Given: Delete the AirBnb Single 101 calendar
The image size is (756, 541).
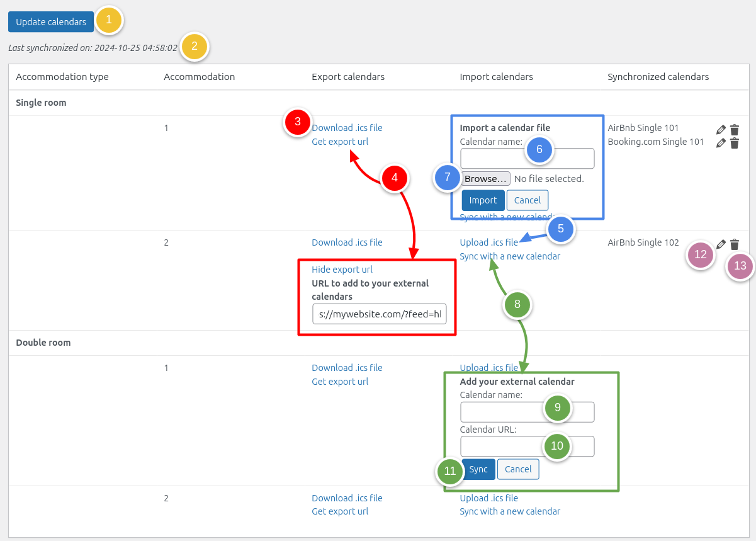Looking at the screenshot, I should coord(734,129).
